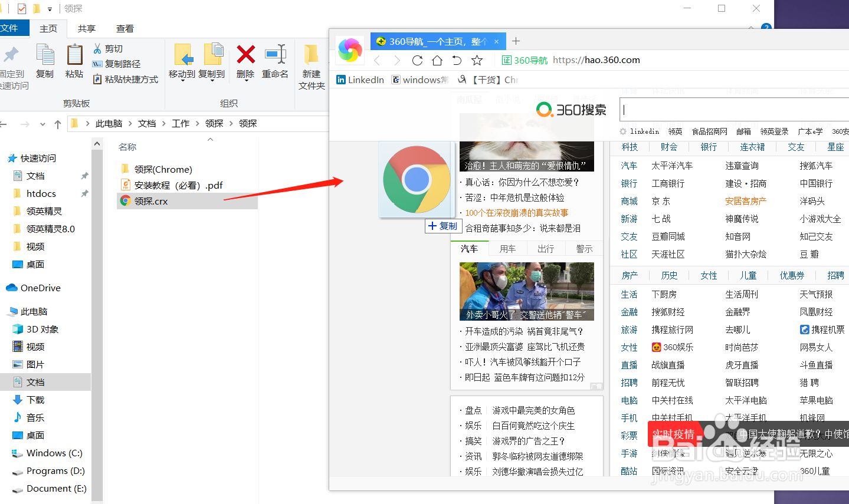Screen dimensions: 849x504
Task: Select the 汽车 news tab
Action: pyautogui.click(x=470, y=249)
